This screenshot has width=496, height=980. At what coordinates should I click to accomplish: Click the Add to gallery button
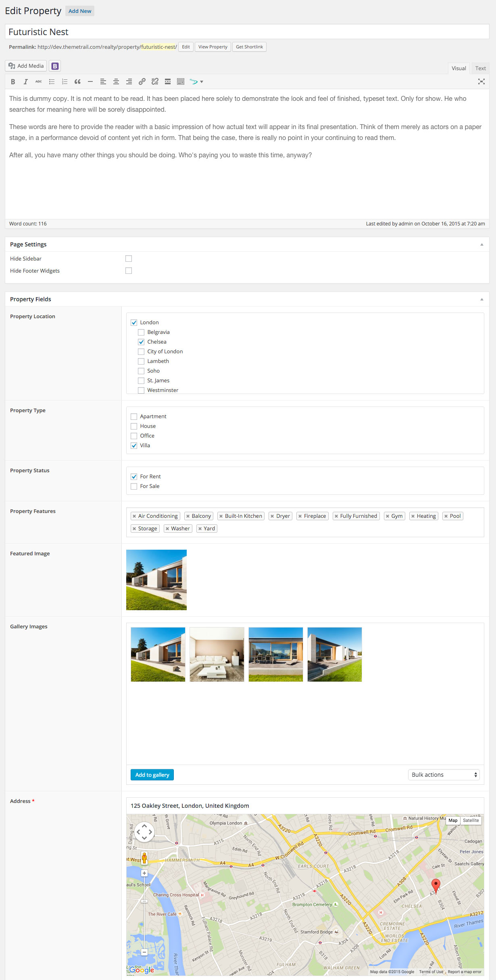pyautogui.click(x=152, y=775)
